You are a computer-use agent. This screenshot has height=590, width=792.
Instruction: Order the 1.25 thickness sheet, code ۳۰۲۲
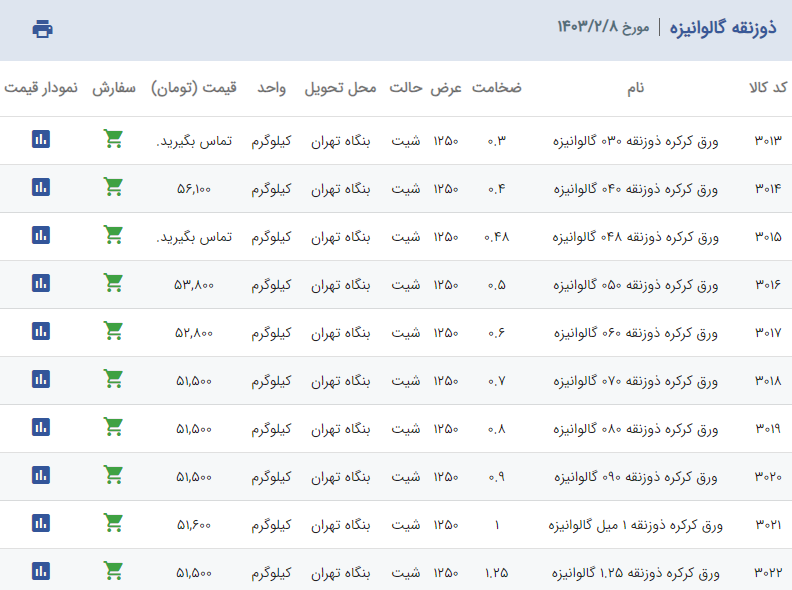pos(114,571)
